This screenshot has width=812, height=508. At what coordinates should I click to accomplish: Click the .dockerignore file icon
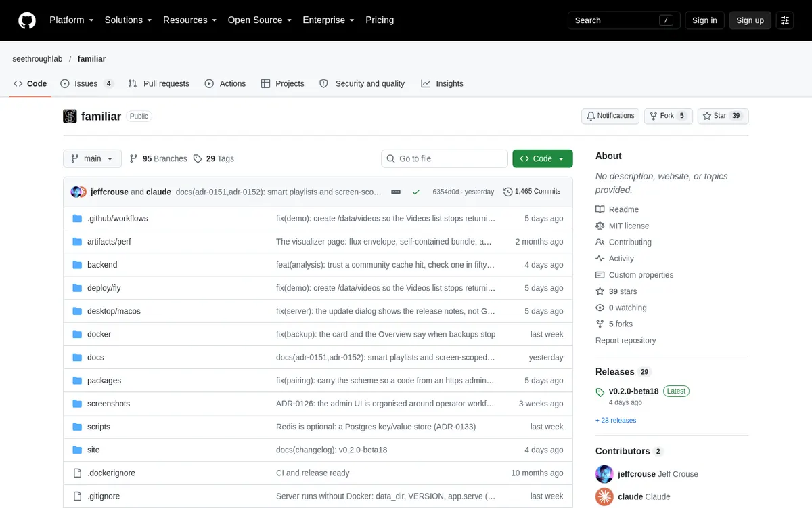(x=76, y=473)
